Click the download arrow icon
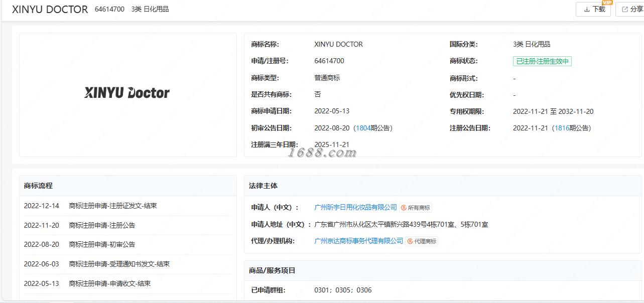Screen dimensions: 644x303 587,10
